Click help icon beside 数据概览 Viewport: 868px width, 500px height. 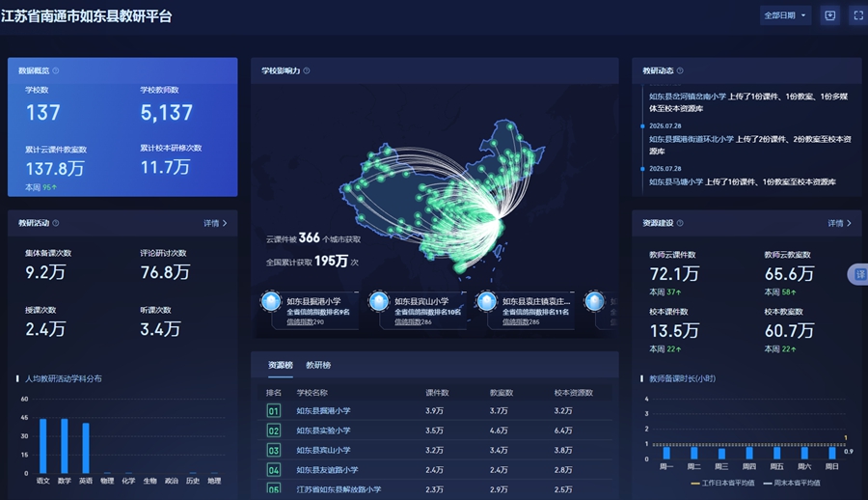56,70
